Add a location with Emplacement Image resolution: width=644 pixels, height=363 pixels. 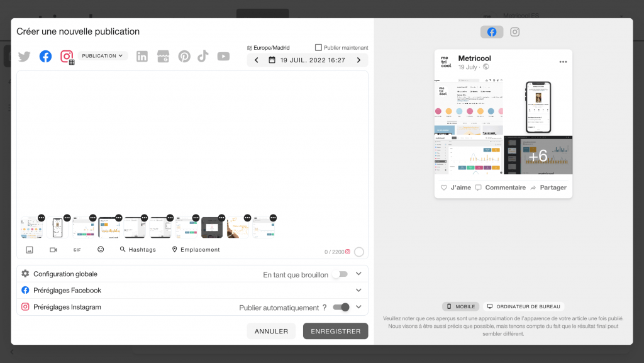[196, 249]
